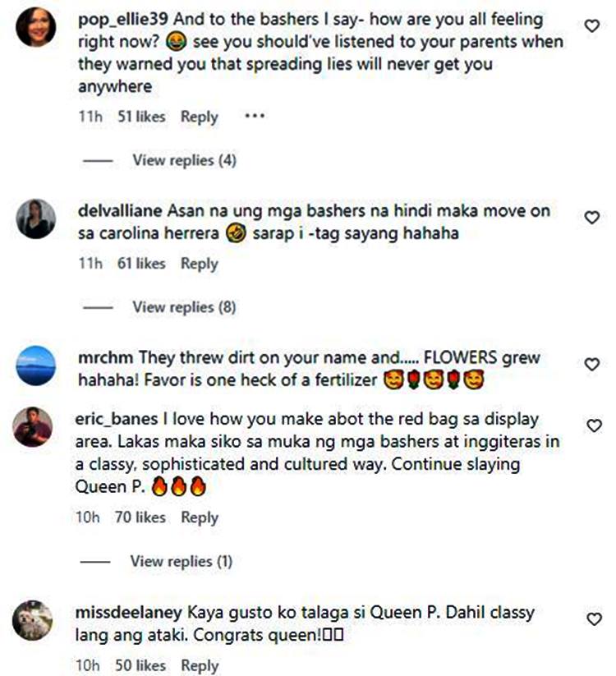The width and height of the screenshot is (616, 676).
Task: Expand View replies (1) under eric_banes
Action: pyautogui.click(x=181, y=562)
